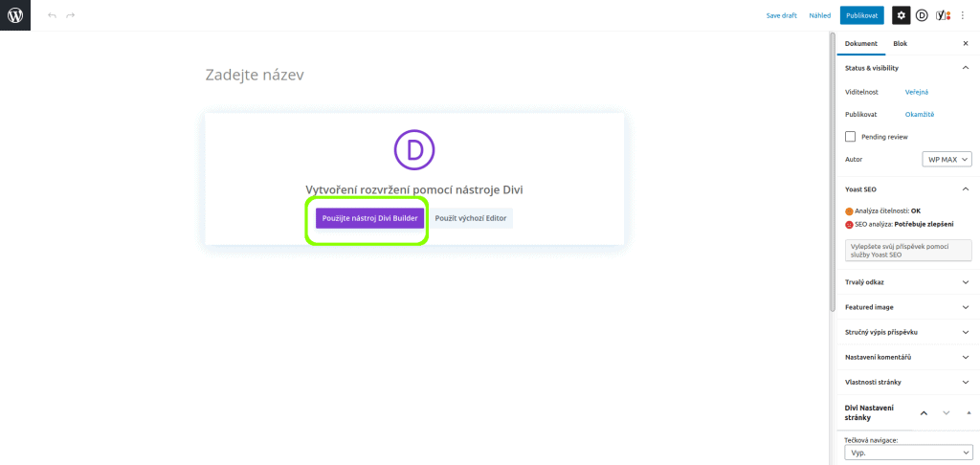The width and height of the screenshot is (980, 465).
Task: Open the three-dot options menu
Action: pos(963,15)
